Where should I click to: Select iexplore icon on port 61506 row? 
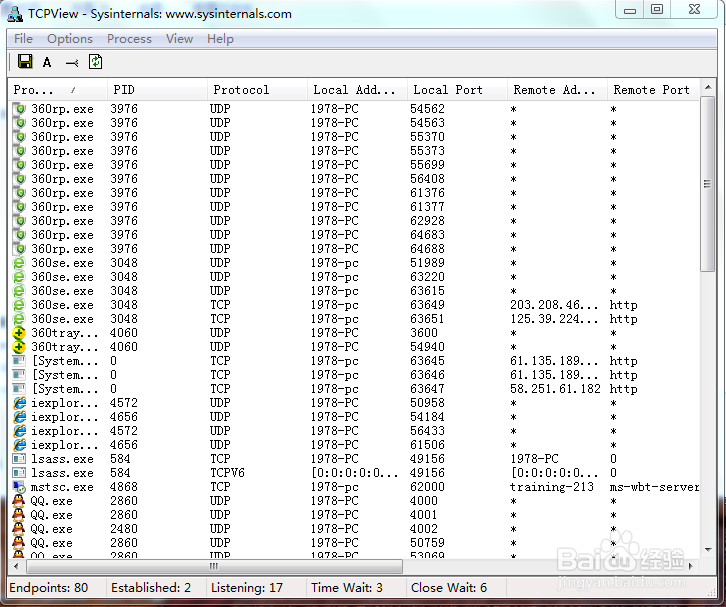coord(19,445)
